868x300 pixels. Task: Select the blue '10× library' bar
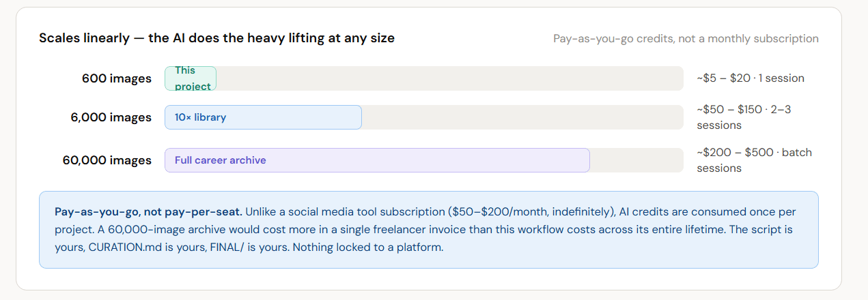(263, 117)
